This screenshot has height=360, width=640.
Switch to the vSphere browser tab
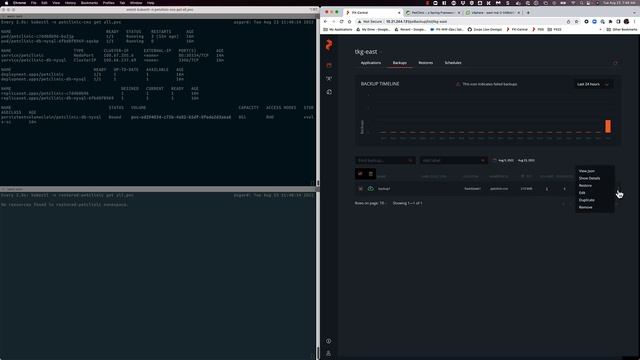(x=493, y=13)
